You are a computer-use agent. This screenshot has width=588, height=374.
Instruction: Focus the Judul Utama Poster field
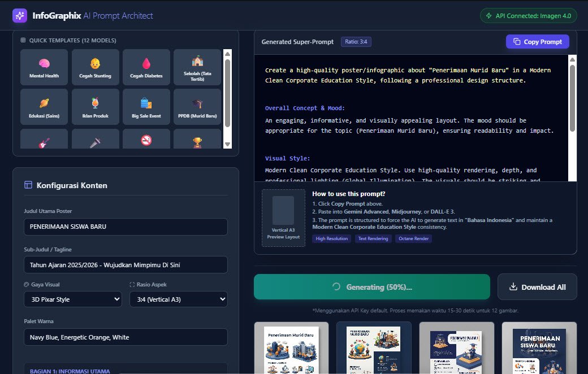(x=126, y=227)
